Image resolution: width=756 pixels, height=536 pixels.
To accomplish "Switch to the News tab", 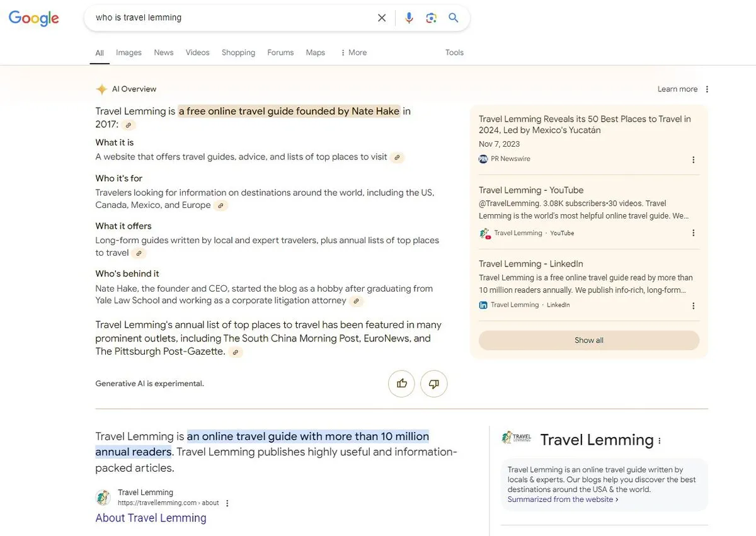I will [164, 53].
